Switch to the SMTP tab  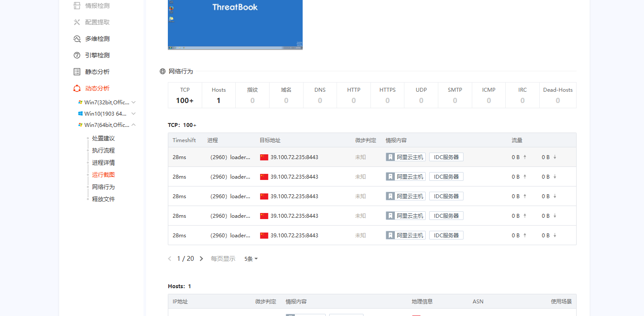455,95
